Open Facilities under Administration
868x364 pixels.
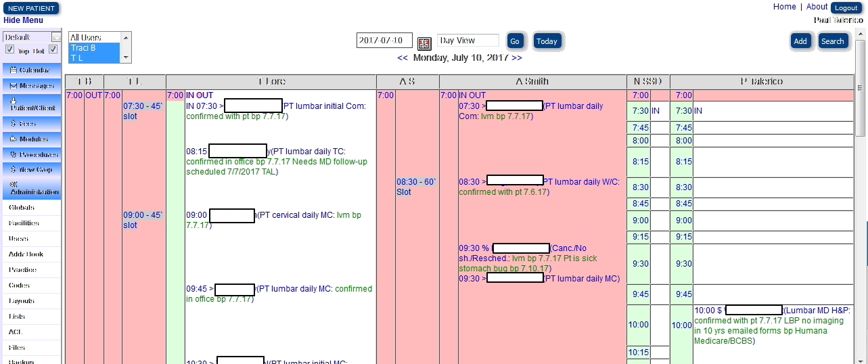[24, 223]
